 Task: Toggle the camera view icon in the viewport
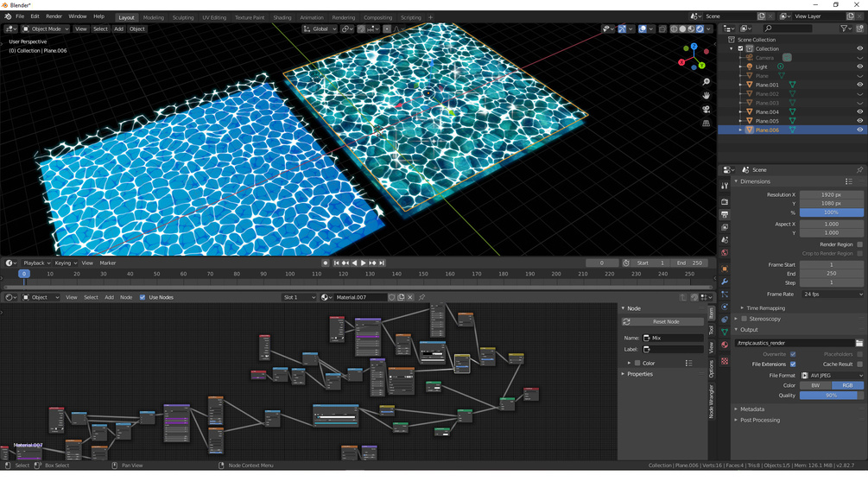pos(706,110)
